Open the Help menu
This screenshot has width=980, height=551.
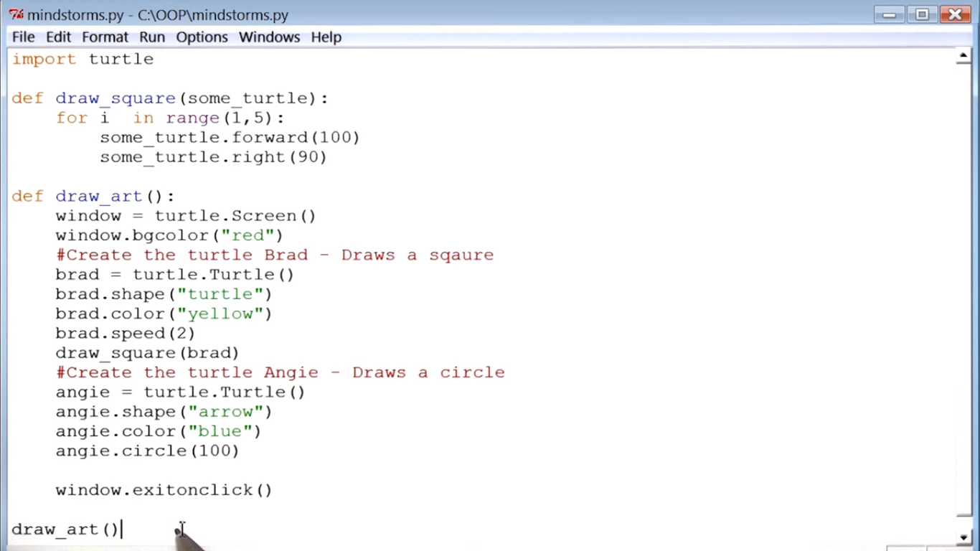click(x=326, y=37)
